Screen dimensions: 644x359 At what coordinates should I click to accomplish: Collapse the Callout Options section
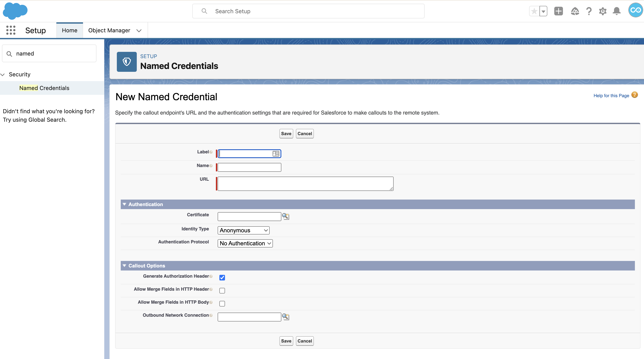[124, 266]
